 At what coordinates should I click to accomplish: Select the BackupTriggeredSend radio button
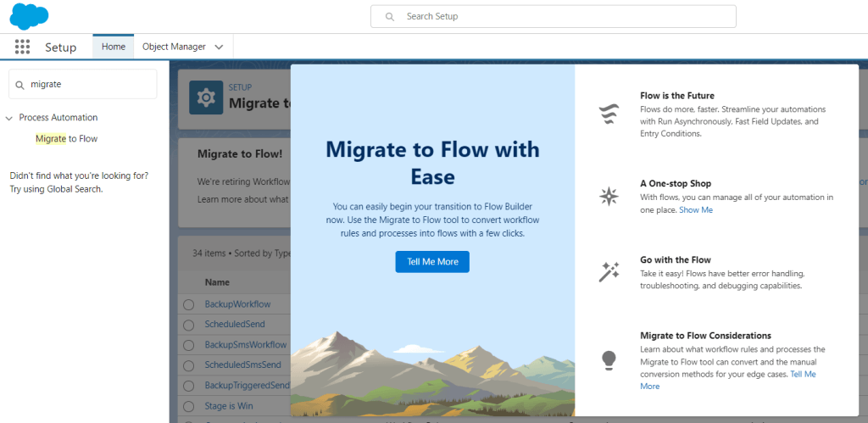click(x=189, y=386)
